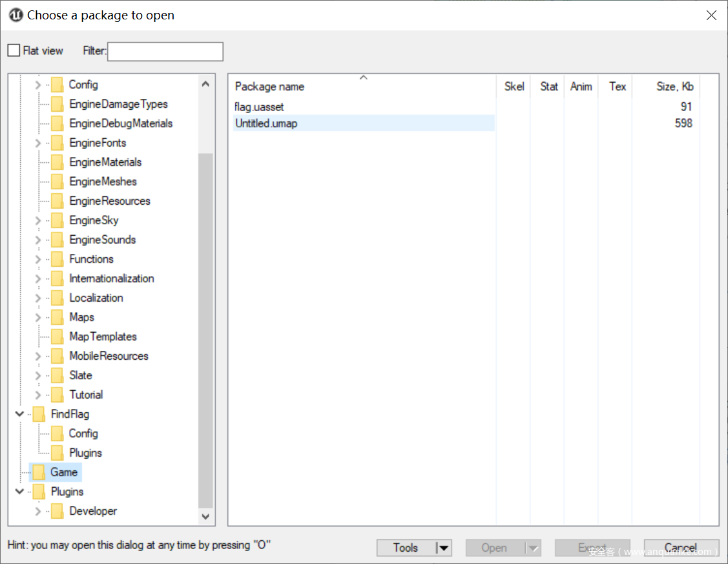This screenshot has height=564, width=728.
Task: Click inside the Filter text field
Action: point(165,52)
